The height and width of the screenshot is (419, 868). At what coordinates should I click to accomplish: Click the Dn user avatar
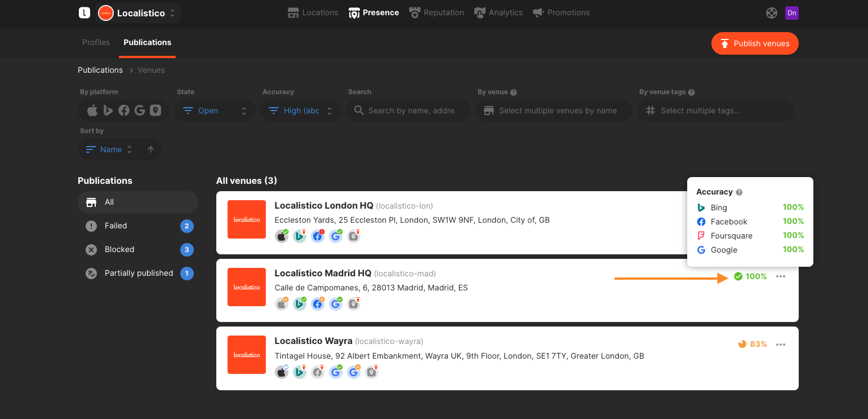coord(792,13)
